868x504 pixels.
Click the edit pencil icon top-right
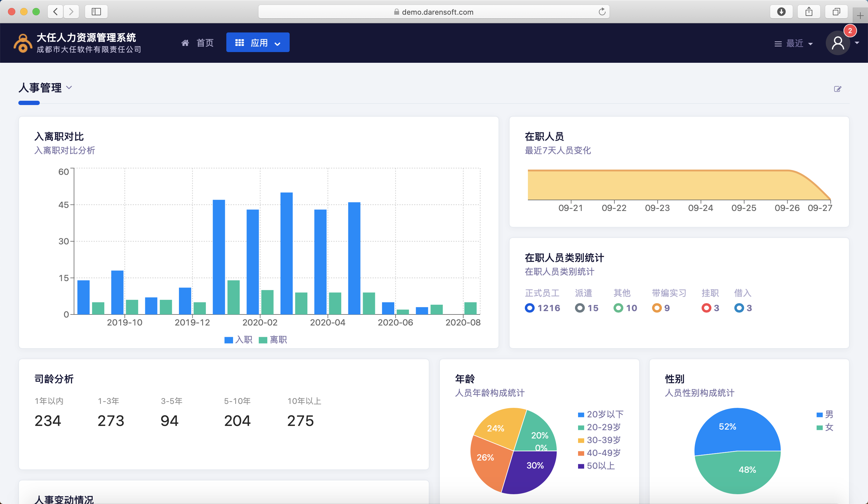837,89
